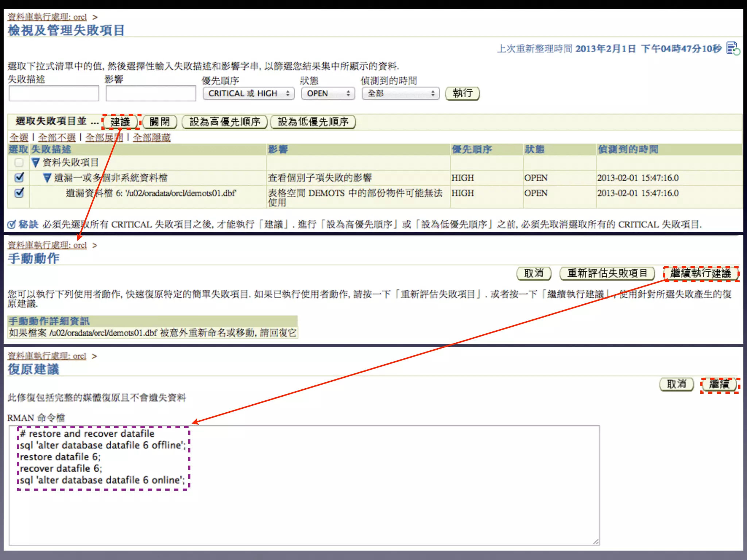The width and height of the screenshot is (747, 560).
Task: Click 繼續執行建議 button
Action: (701, 273)
